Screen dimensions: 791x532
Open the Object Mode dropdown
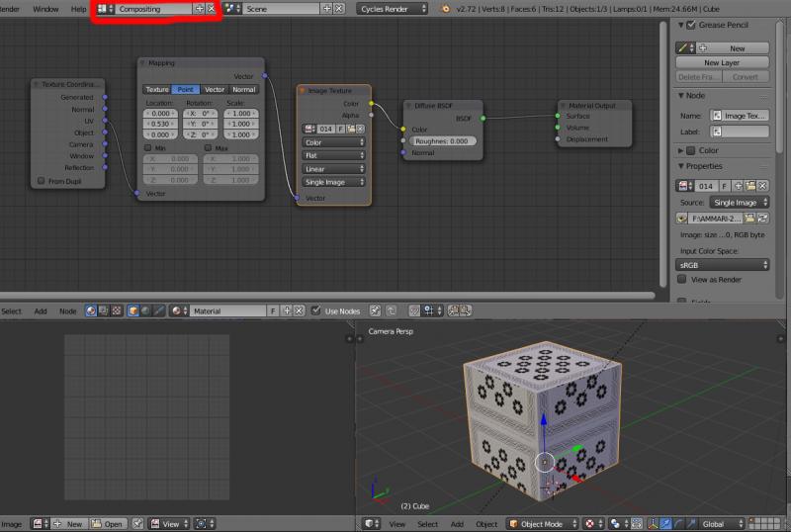pyautogui.click(x=542, y=524)
